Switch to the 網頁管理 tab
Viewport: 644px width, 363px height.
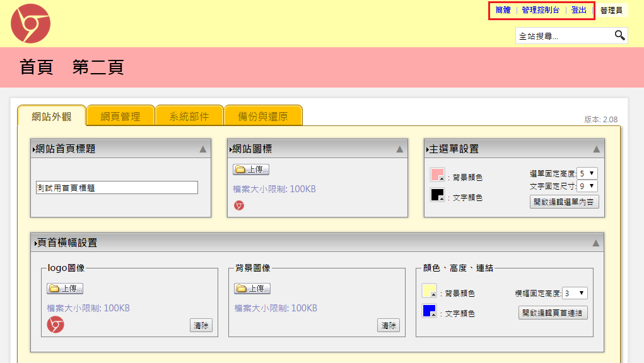120,117
